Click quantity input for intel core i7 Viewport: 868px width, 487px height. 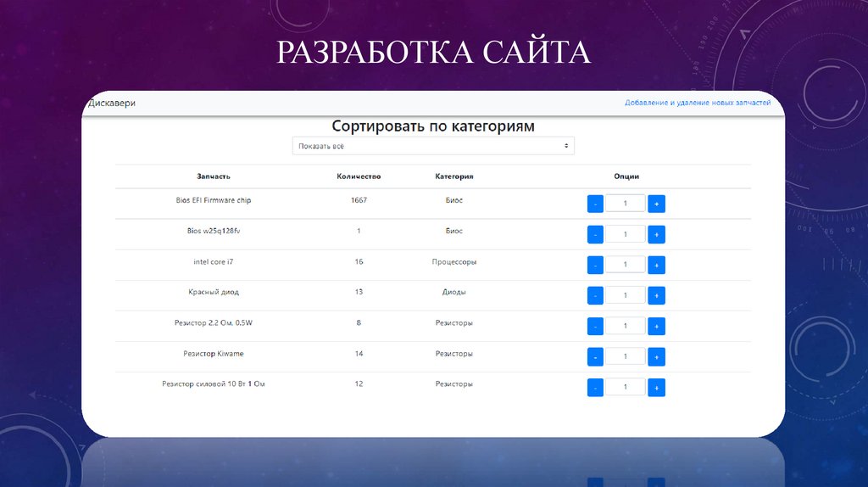tap(626, 265)
